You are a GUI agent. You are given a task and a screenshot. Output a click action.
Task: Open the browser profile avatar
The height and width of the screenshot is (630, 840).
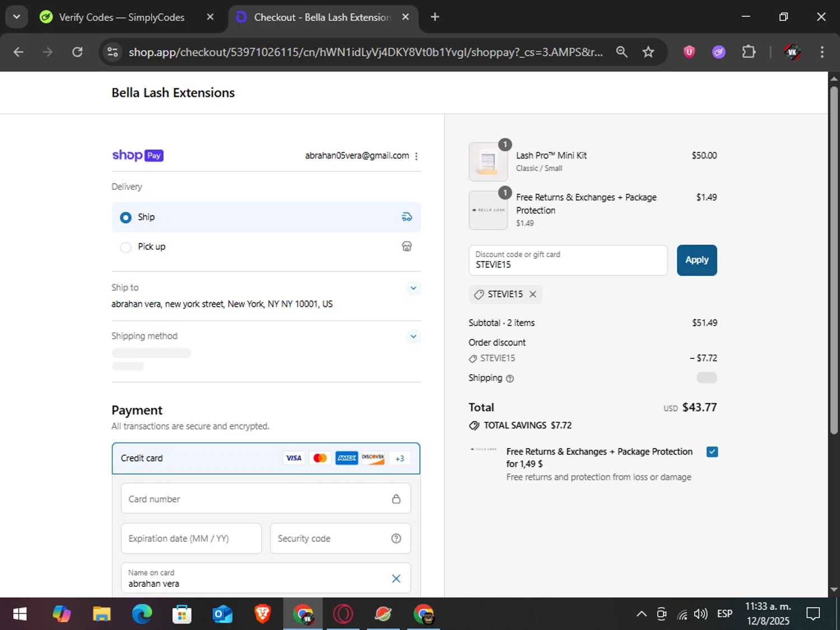(x=792, y=52)
